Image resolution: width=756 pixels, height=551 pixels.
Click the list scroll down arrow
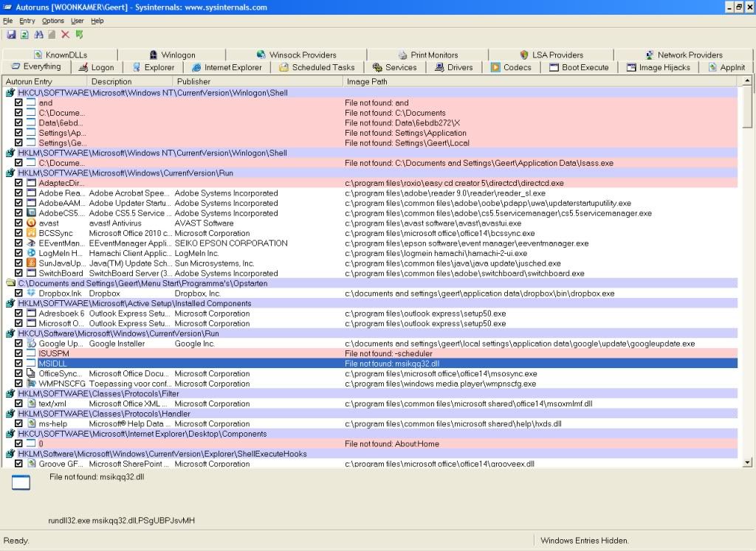pos(747,462)
